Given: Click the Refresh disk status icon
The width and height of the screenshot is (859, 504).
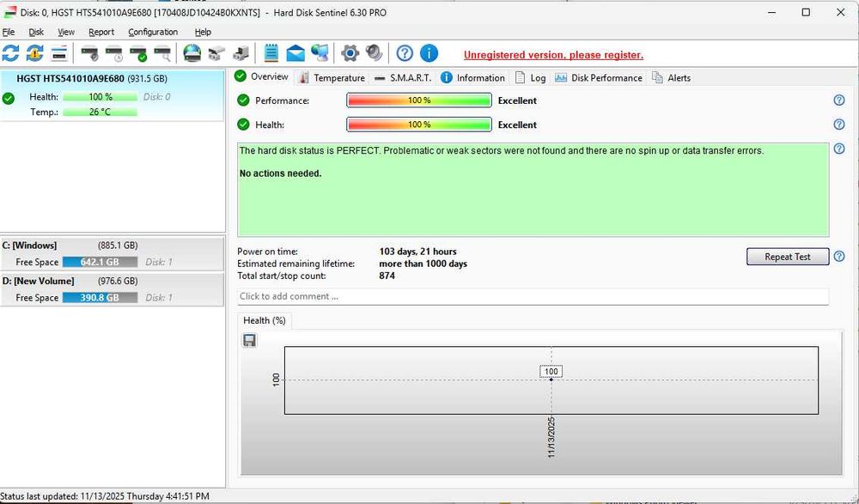Looking at the screenshot, I should (10, 53).
